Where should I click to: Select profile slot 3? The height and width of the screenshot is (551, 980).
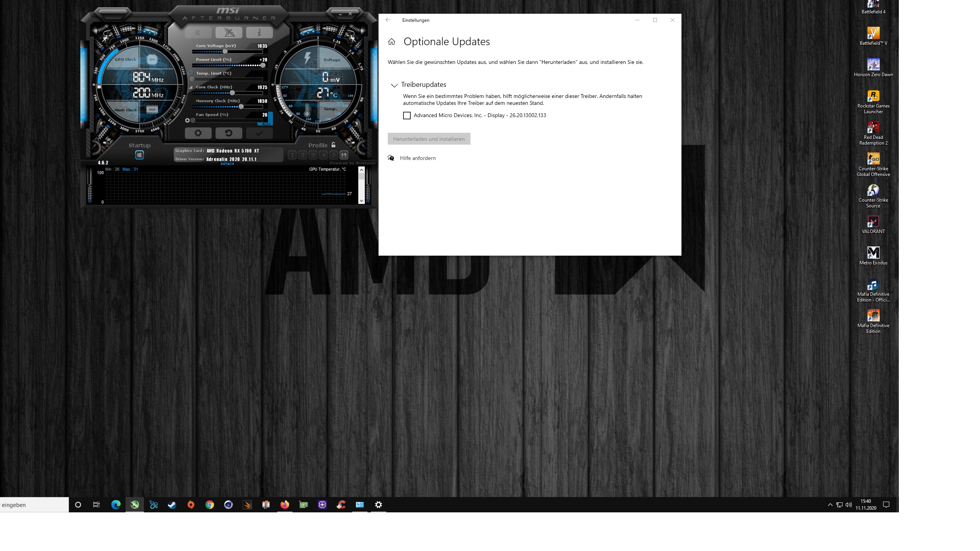(x=313, y=155)
